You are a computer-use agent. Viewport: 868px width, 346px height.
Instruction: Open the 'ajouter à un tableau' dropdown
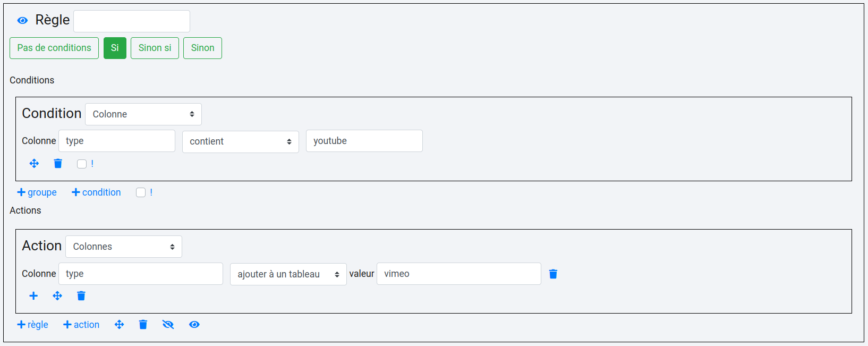point(288,274)
